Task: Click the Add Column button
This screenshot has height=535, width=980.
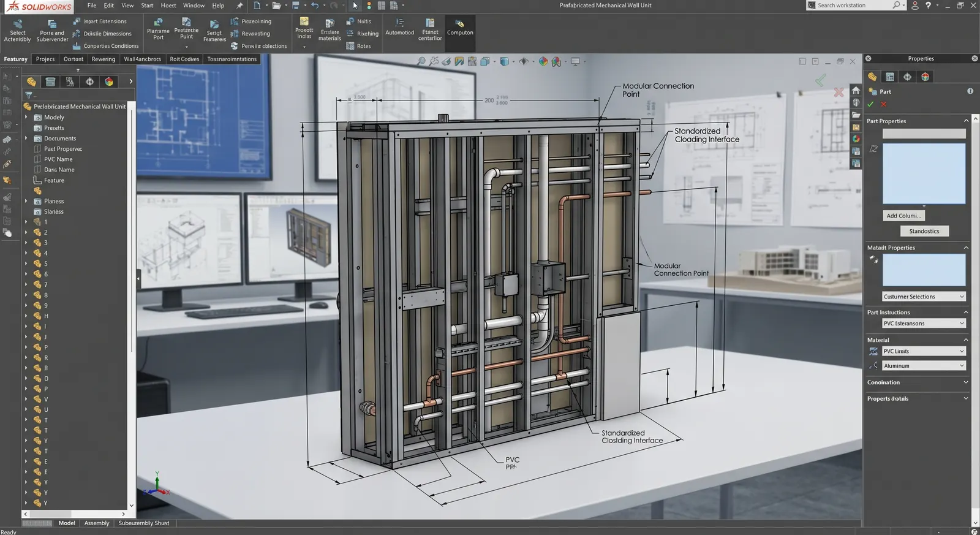Action: (x=903, y=216)
